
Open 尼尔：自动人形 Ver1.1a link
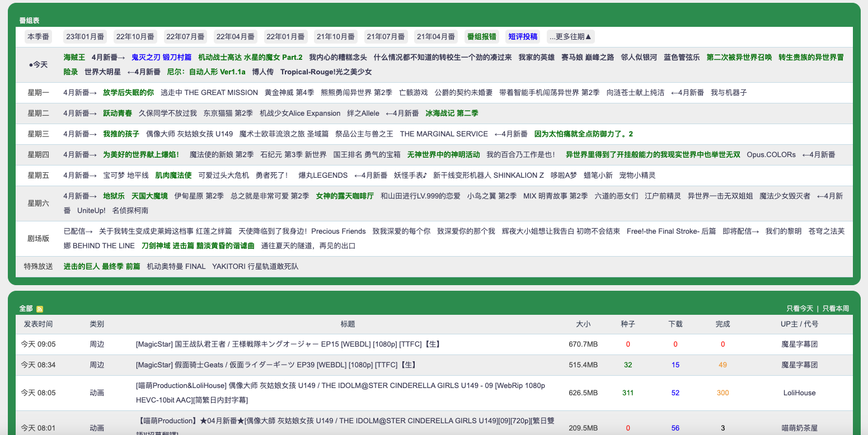207,72
